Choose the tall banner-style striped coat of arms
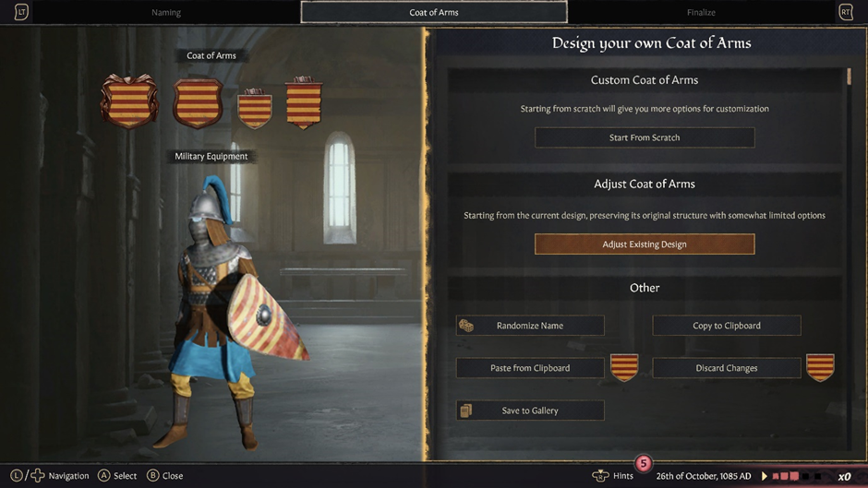The image size is (868, 488). [x=304, y=103]
